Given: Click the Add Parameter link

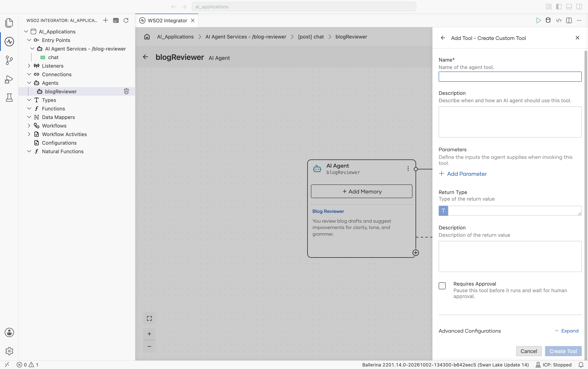Looking at the screenshot, I should [463, 174].
